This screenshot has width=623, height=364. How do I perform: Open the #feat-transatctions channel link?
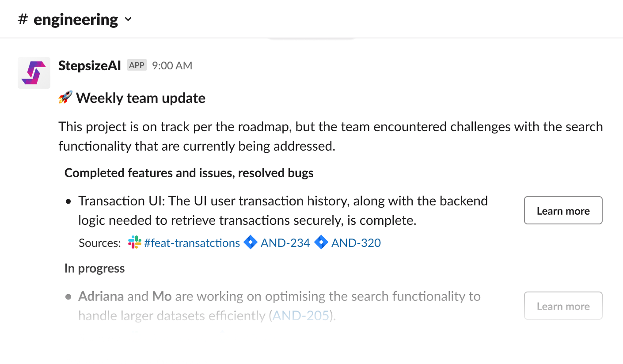pyautogui.click(x=192, y=243)
